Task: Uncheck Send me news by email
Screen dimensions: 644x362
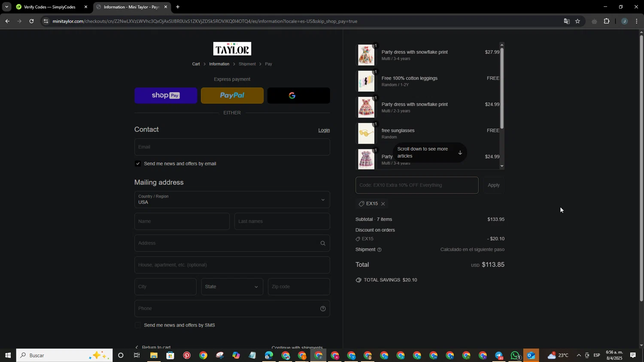Action: coord(138,163)
